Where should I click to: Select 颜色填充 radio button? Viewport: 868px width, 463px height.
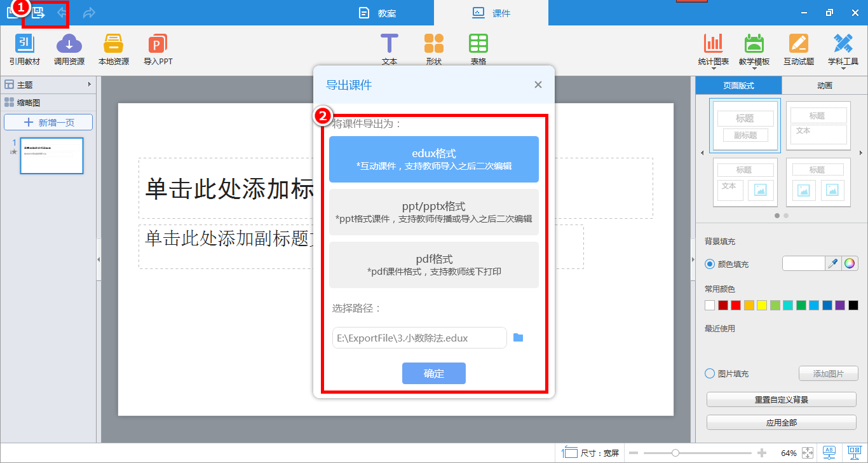[710, 264]
